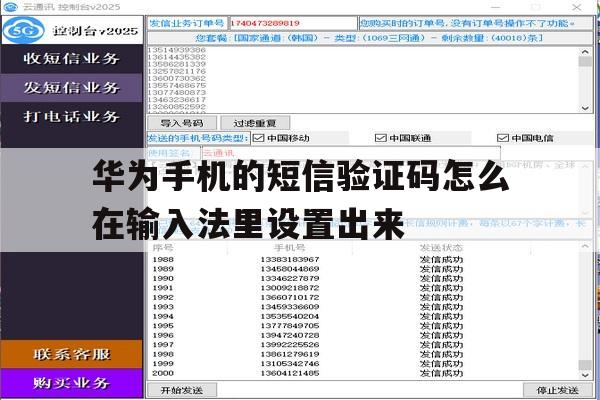
Task: Click 过滤重复 button
Action: click(x=255, y=123)
